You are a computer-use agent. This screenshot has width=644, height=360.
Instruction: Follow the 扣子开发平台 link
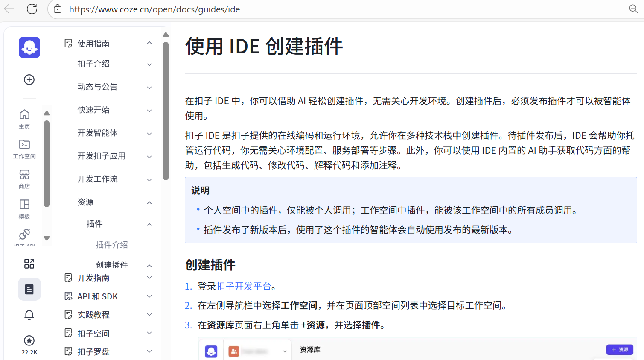[x=244, y=286]
